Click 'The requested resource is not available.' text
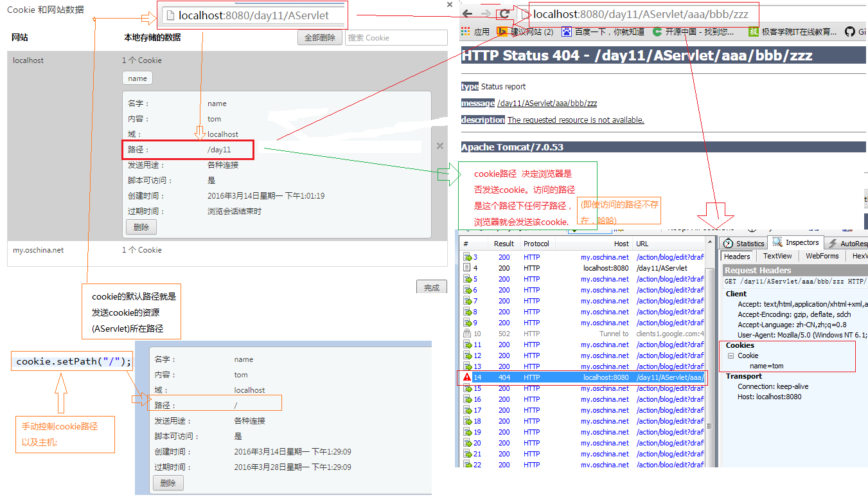 pos(576,120)
